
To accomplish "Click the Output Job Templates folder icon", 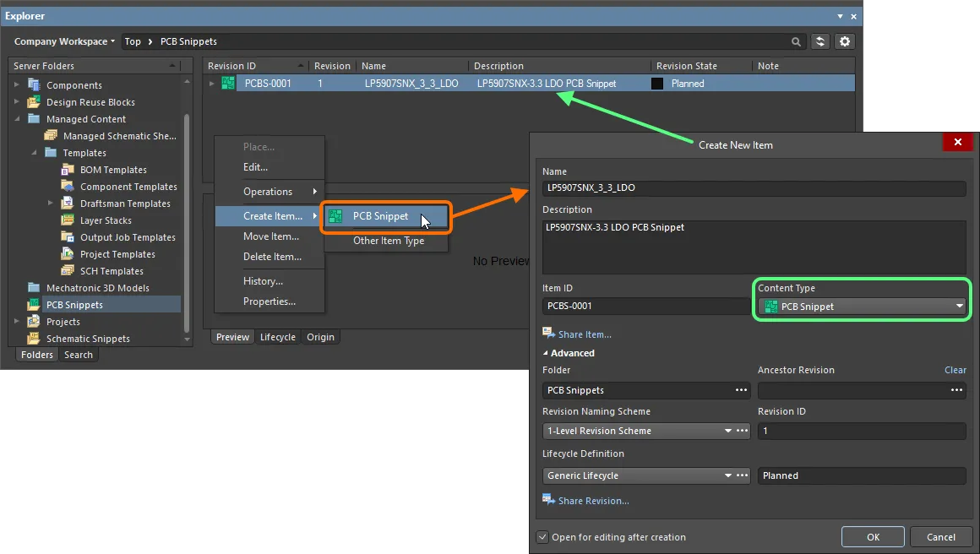I will coord(68,236).
